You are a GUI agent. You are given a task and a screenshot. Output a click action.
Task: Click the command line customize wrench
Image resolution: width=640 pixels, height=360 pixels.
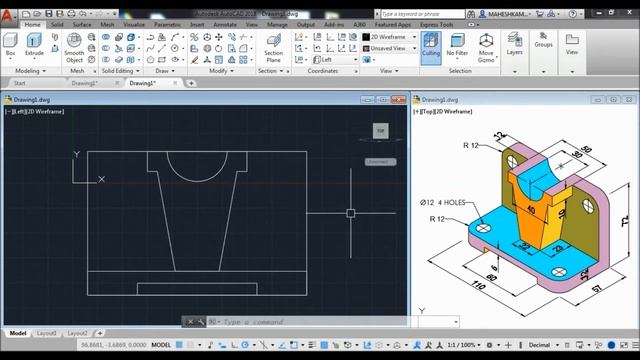[201, 322]
